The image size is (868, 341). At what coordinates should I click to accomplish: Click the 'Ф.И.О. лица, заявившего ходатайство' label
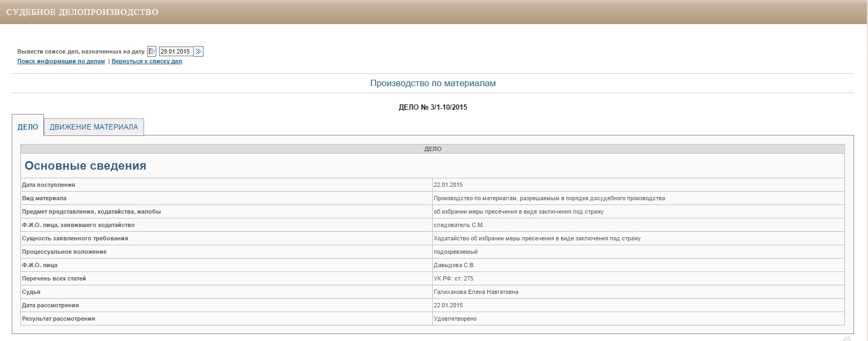click(79, 225)
